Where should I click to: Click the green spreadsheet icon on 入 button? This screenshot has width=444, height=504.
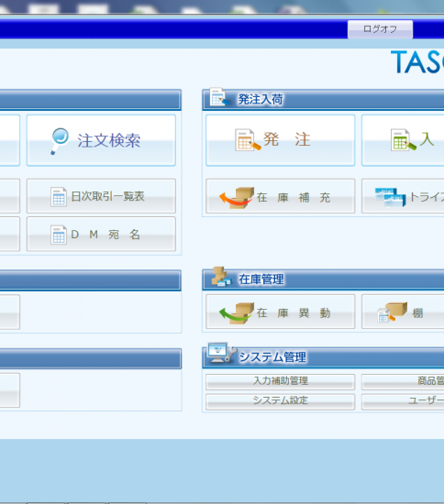pos(404,140)
